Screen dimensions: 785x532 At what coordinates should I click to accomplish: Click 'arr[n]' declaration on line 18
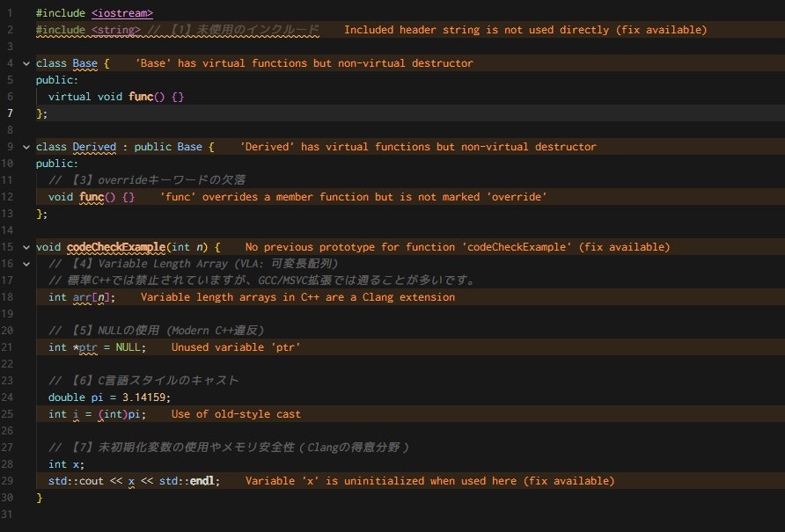pos(93,297)
